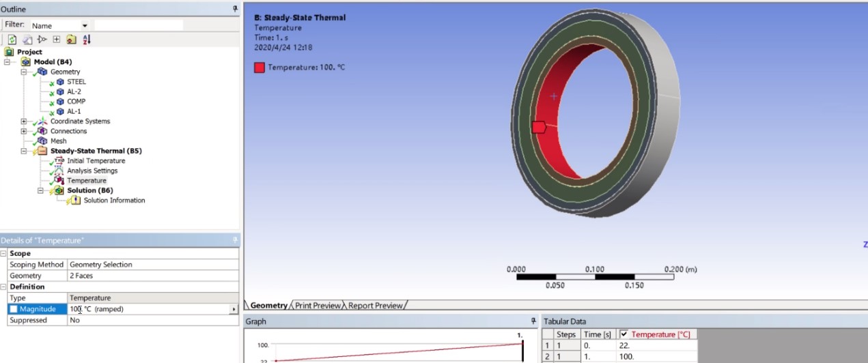Select Solution Information in the tree
The image size is (868, 363).
[114, 201]
